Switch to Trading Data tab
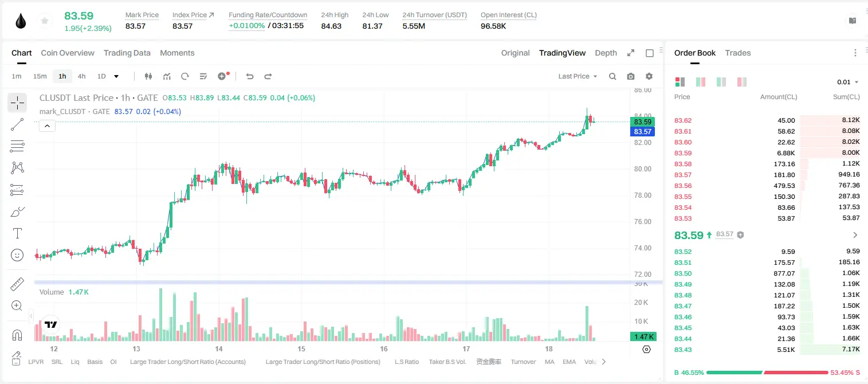This screenshot has height=384, width=868. 127,53
